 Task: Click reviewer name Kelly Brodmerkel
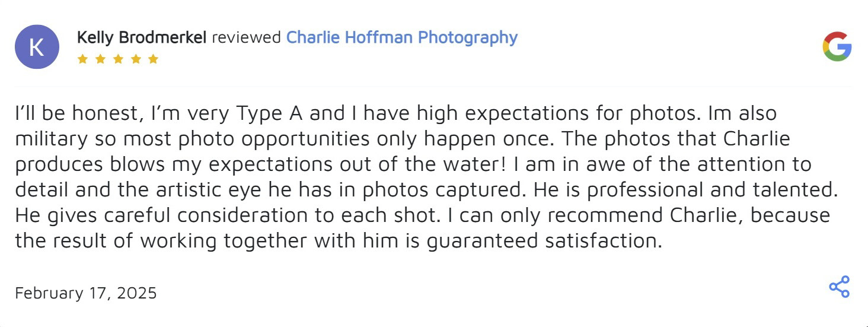coord(142,37)
